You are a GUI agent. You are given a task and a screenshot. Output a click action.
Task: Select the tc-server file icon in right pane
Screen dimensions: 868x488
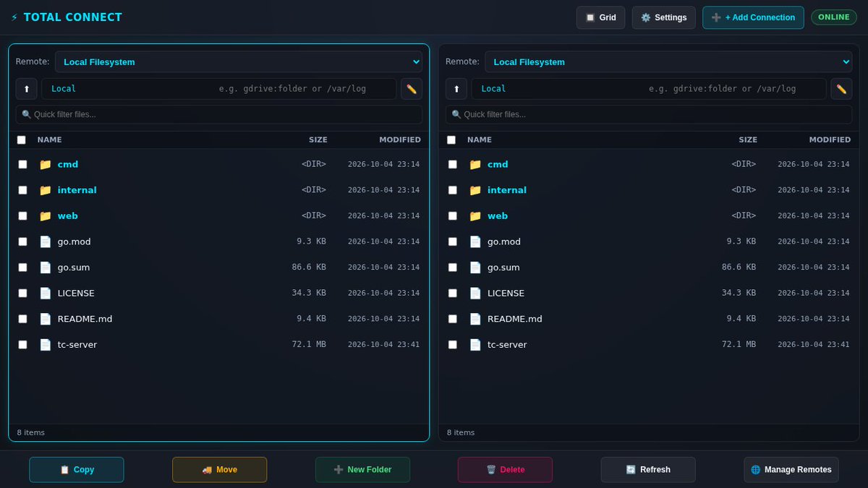[475, 345]
